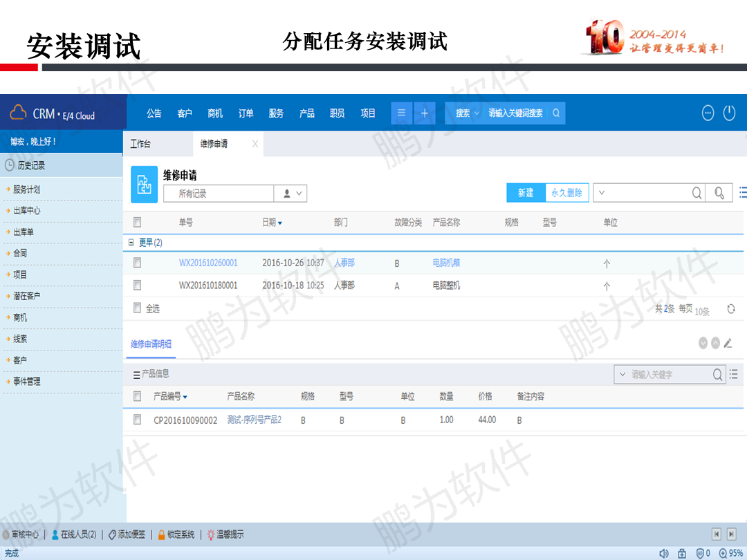Click the plus icon in top bar
The height and width of the screenshot is (560, 747).
coord(425,113)
